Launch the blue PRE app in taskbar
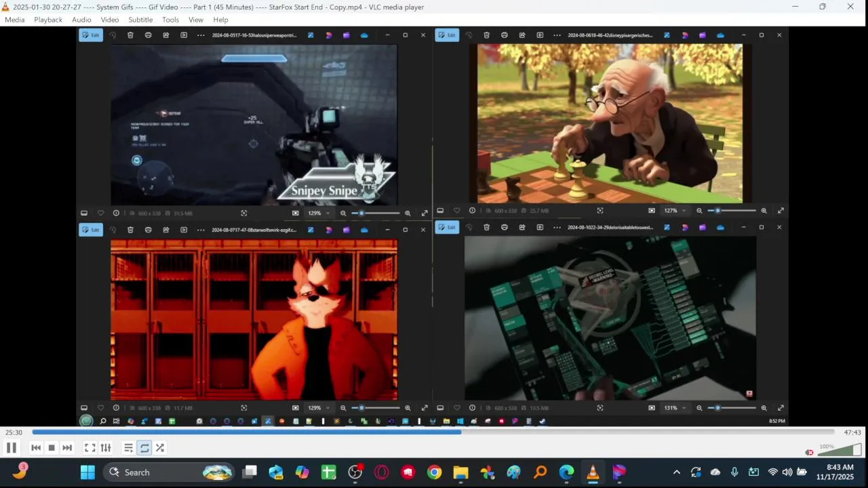 pyautogui.click(x=276, y=472)
